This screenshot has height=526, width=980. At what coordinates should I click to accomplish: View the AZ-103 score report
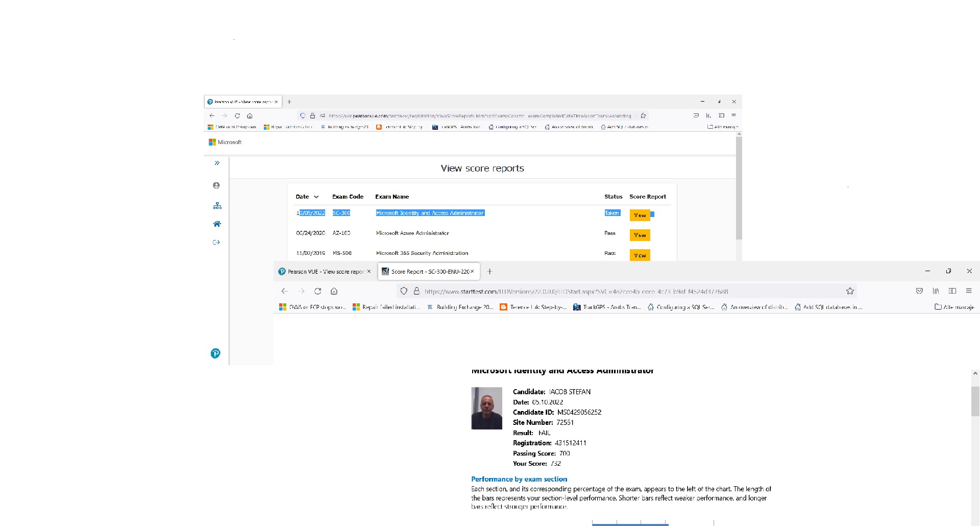pos(640,235)
